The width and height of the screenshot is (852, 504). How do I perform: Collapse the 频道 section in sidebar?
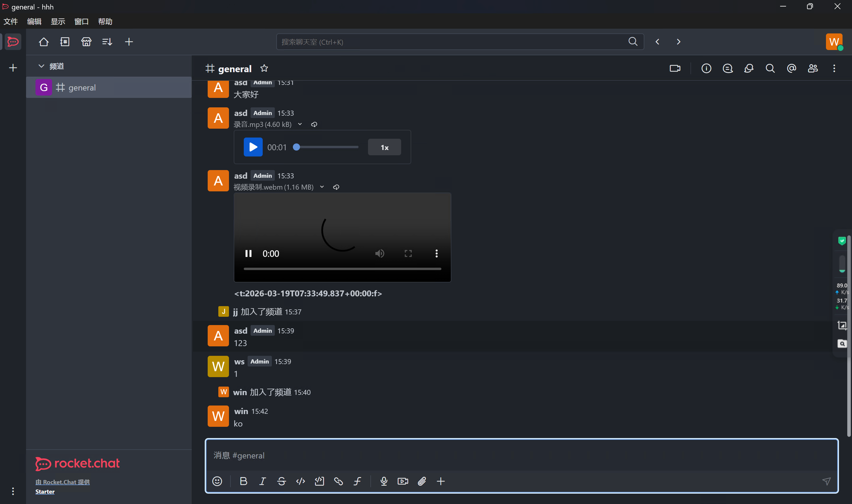(41, 66)
